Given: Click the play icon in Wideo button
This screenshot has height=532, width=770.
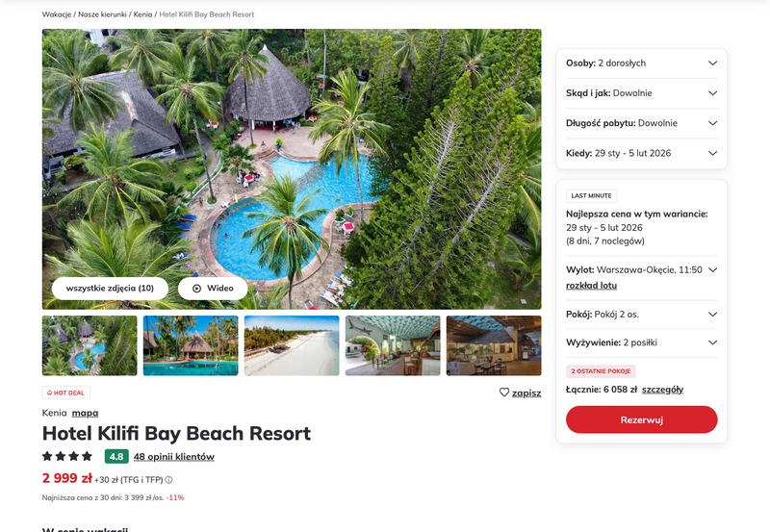Looking at the screenshot, I should pos(197,288).
